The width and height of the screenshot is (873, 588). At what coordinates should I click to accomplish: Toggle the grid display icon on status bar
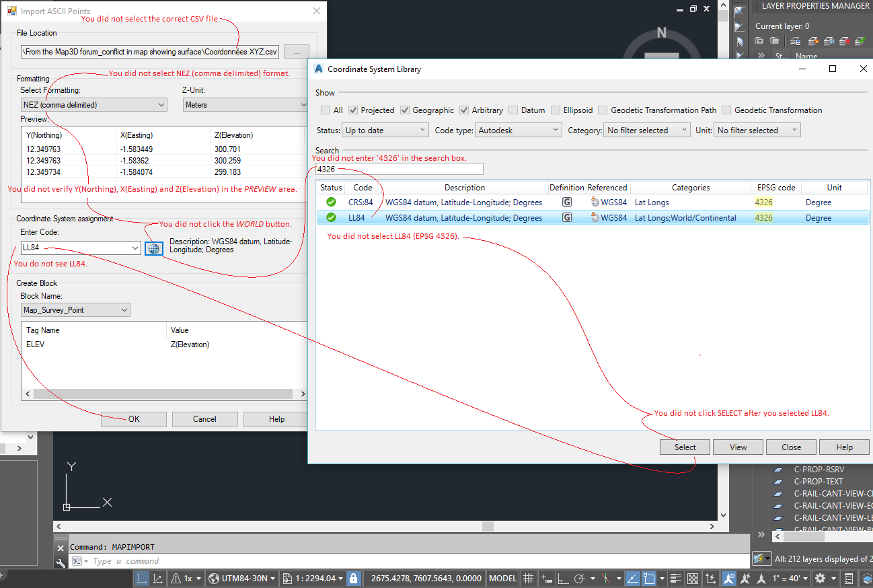pyautogui.click(x=529, y=578)
